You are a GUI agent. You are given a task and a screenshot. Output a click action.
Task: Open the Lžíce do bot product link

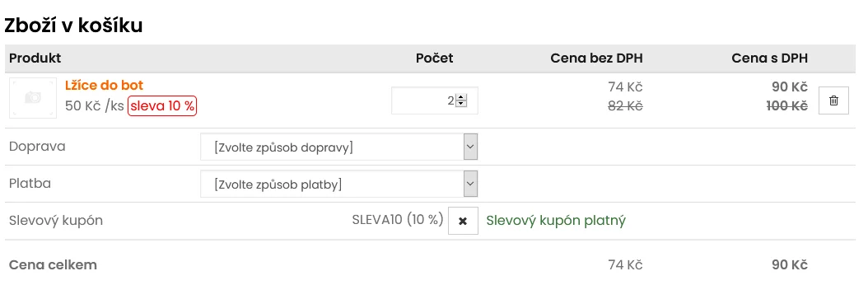[x=104, y=86]
